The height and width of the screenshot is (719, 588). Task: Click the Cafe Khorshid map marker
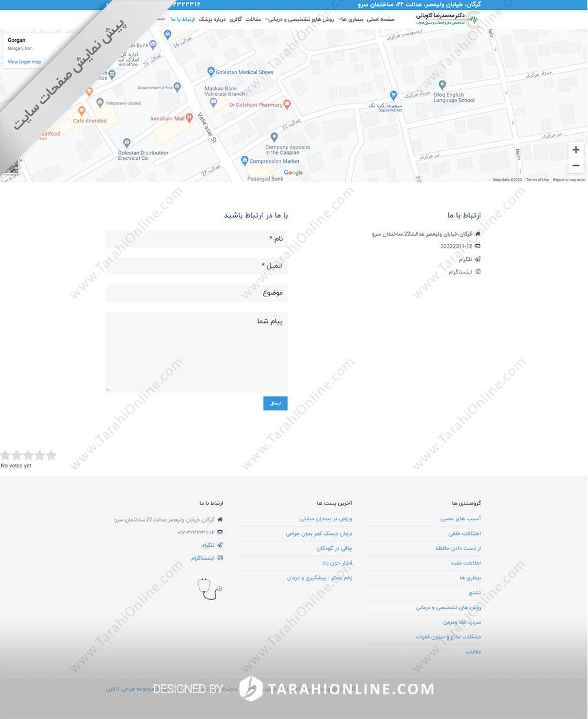coord(82,111)
